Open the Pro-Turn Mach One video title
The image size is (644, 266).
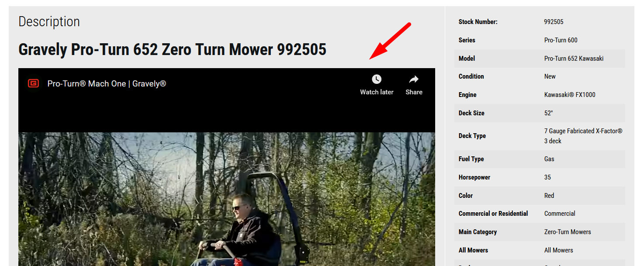click(107, 83)
